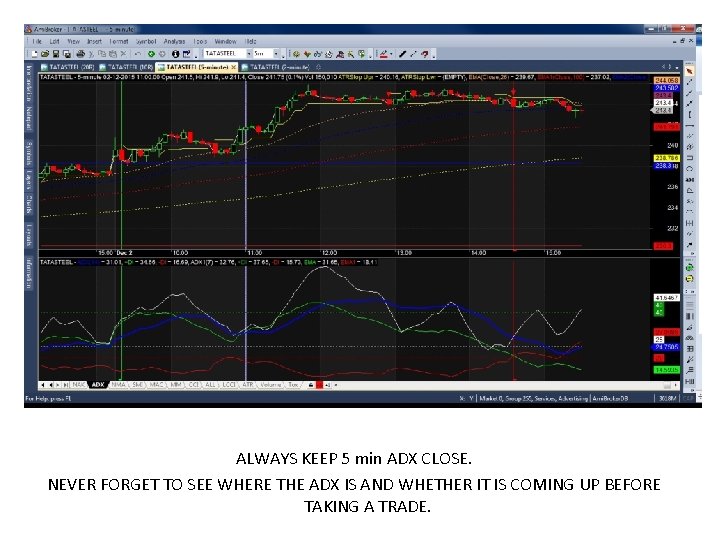Open the View menu
This screenshot has height=540, width=720.
click(x=73, y=41)
